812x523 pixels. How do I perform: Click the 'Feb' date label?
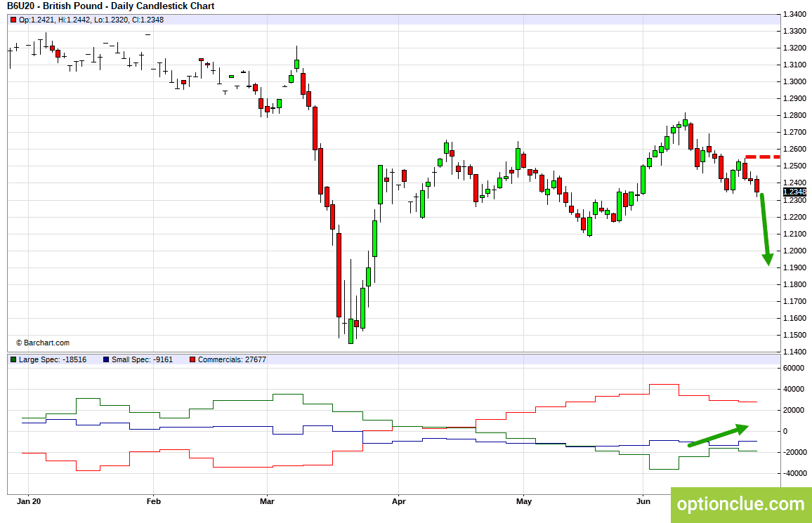[x=154, y=501]
